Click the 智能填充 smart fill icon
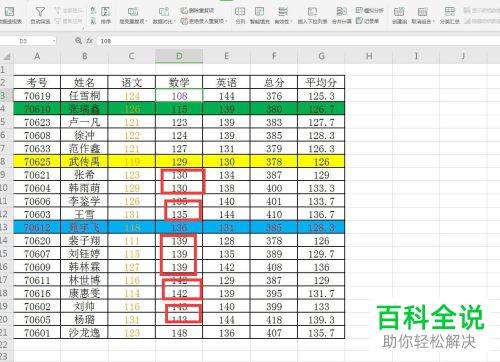The height and width of the screenshot is (362, 500). click(260, 12)
